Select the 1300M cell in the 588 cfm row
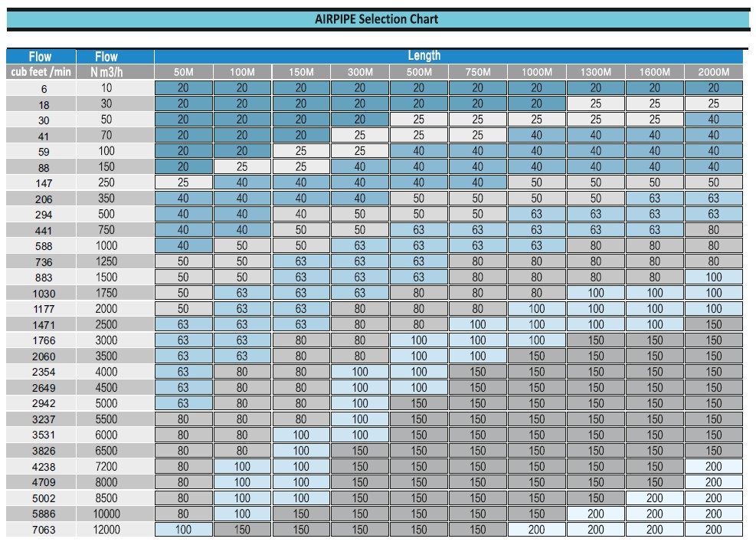The image size is (756, 542). pos(596,245)
